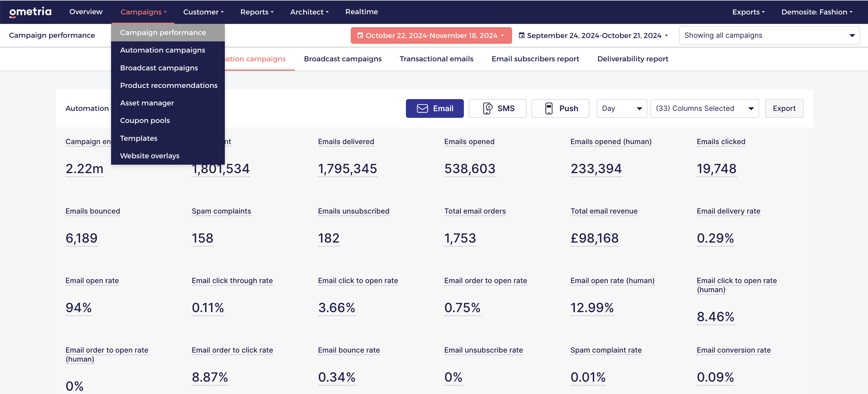
Task: Click the calendar icon beside October 22, 2024
Action: click(x=360, y=35)
